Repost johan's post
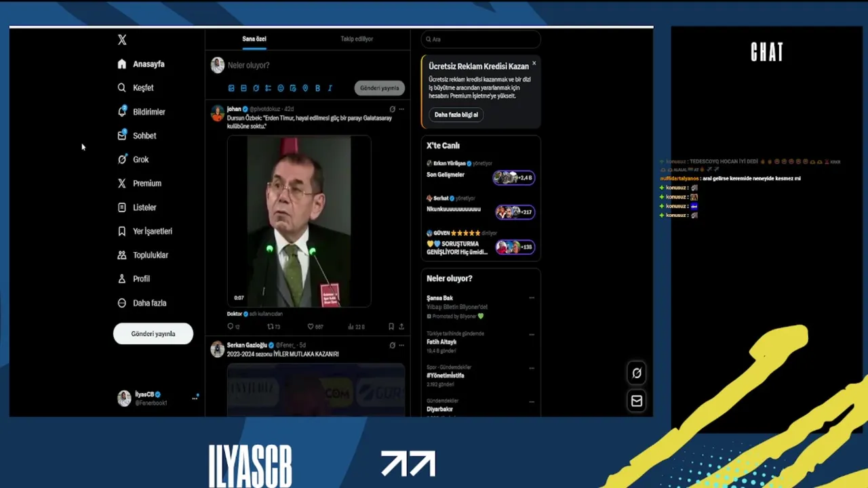This screenshot has width=868, height=488. (273, 327)
